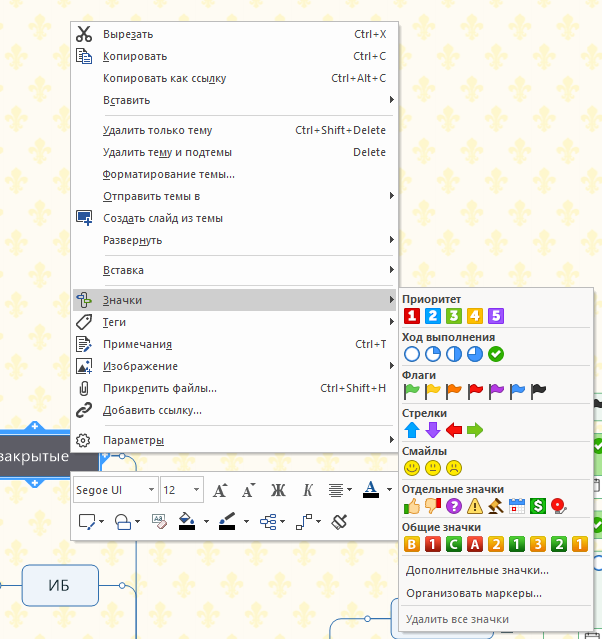The width and height of the screenshot is (602, 639).
Task: Add general icon green letter C
Action: [454, 544]
